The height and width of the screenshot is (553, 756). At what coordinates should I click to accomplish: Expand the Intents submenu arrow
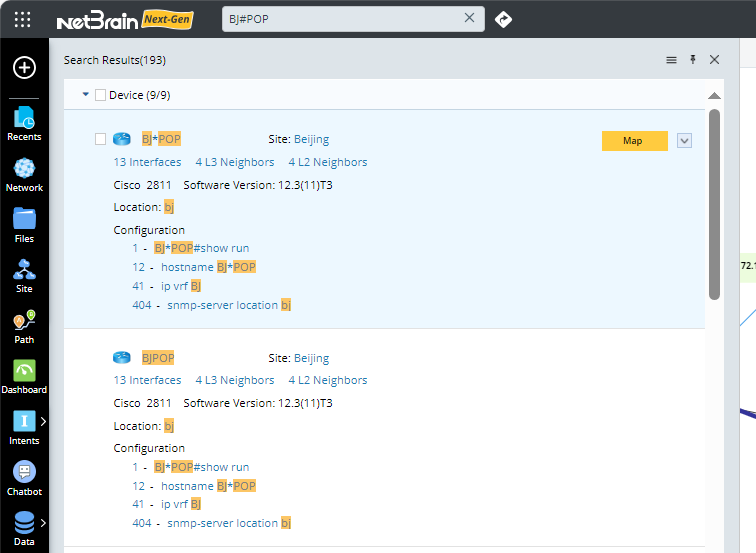43,421
